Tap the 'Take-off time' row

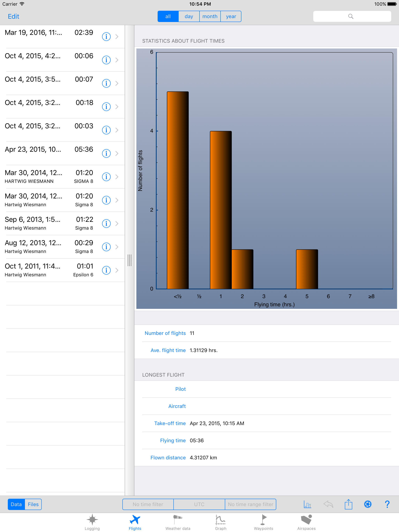tap(266, 423)
